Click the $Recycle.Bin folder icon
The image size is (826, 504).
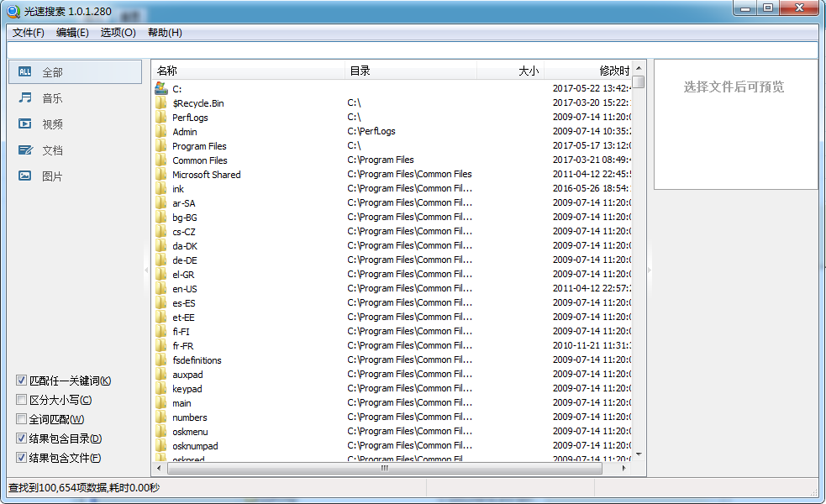pos(161,102)
